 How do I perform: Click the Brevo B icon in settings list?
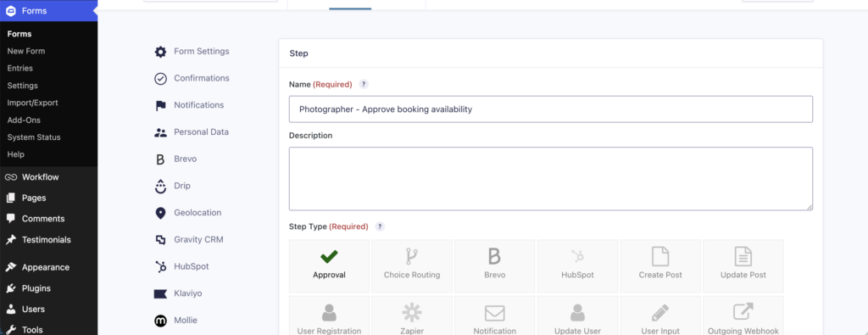click(160, 159)
